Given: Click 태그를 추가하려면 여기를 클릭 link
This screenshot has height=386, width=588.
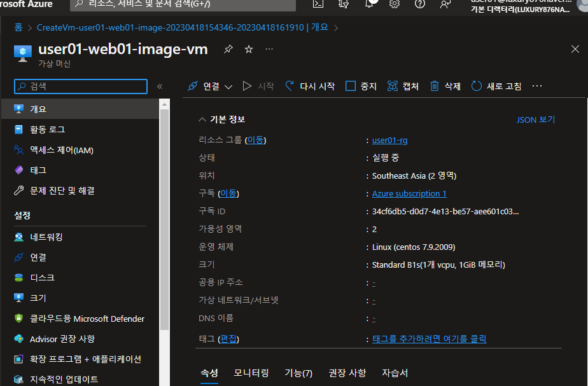Looking at the screenshot, I should point(429,339).
